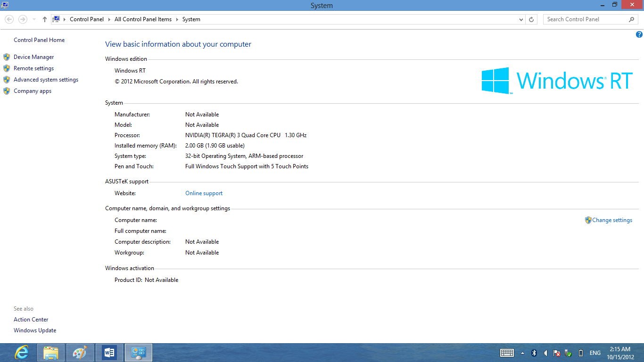Click the Online support website link
This screenshot has width=644, height=362.
(204, 193)
